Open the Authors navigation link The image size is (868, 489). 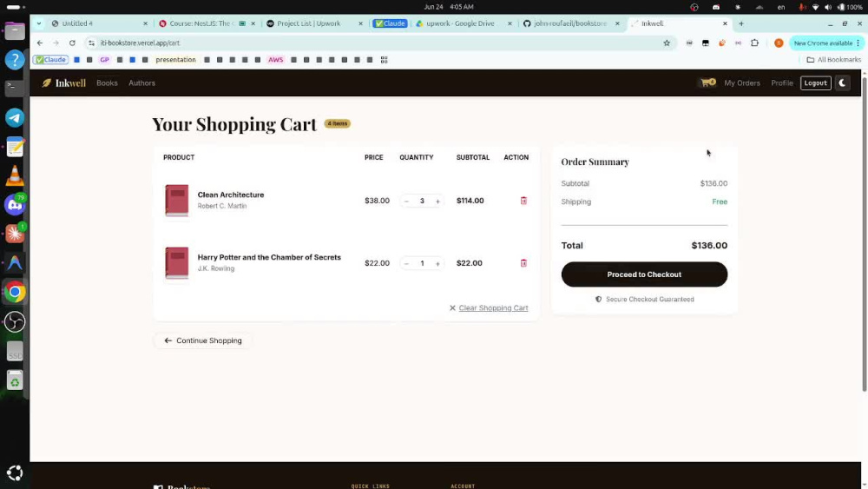point(141,83)
